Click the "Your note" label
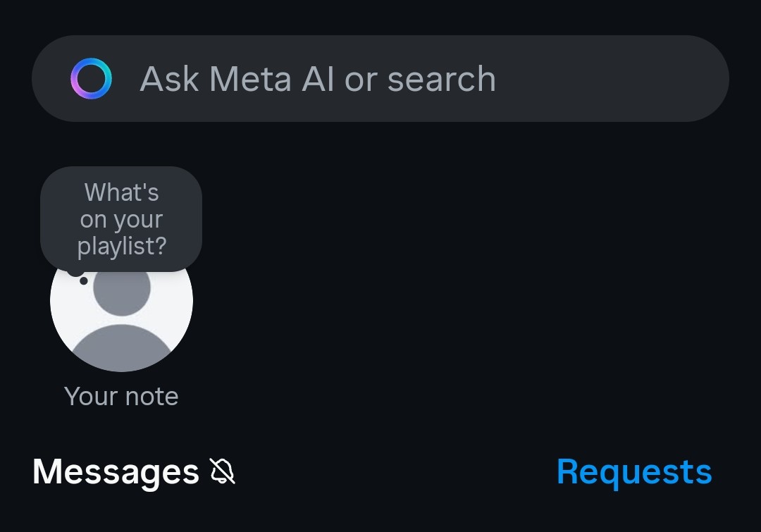 click(x=121, y=397)
